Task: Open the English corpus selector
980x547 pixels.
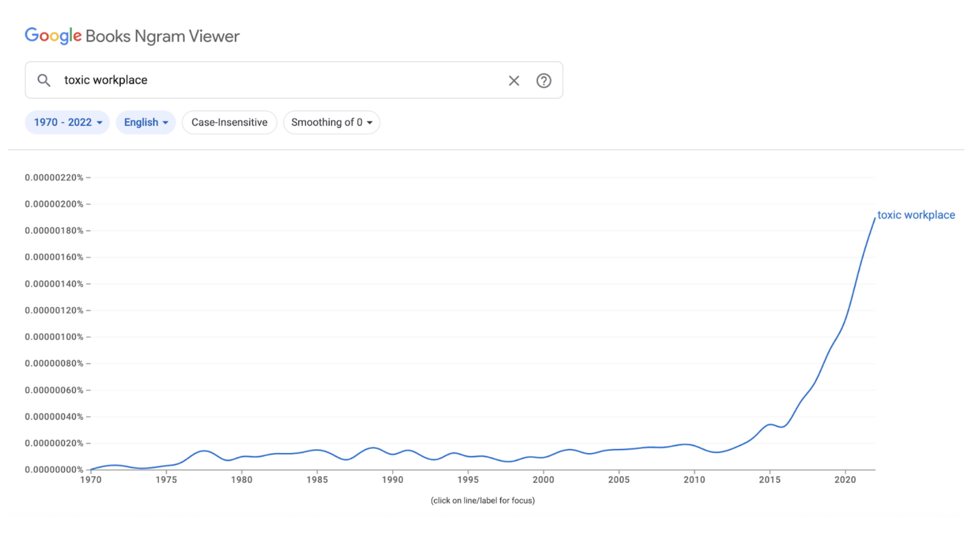Action: tap(142, 122)
